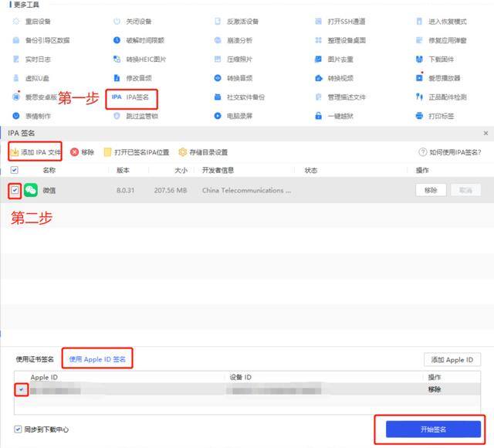Click 添加 Apple ID button
Screen dimensions: 494x448
pyautogui.click(x=452, y=360)
